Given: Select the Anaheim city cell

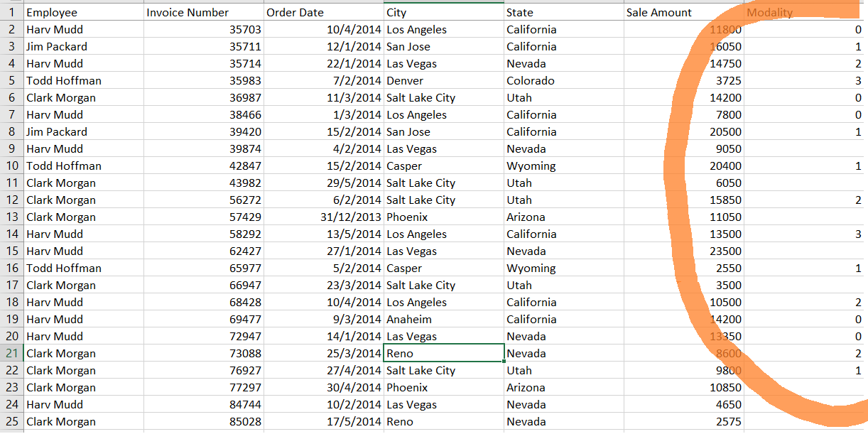Looking at the screenshot, I should pyautogui.click(x=444, y=319).
